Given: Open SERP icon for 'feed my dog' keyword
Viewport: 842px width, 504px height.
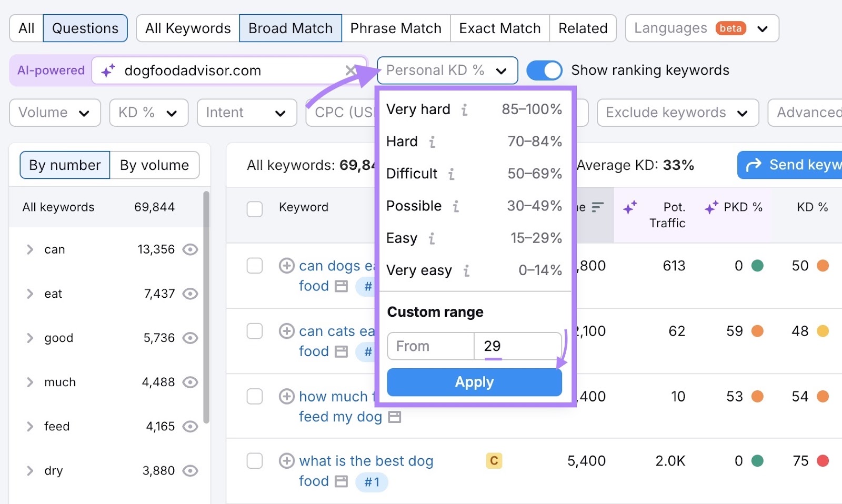Looking at the screenshot, I should coord(395,417).
